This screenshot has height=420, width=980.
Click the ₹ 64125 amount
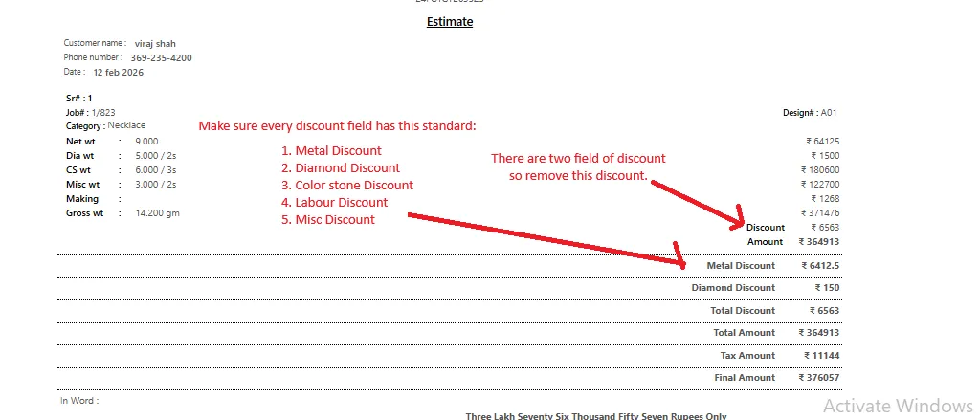823,141
